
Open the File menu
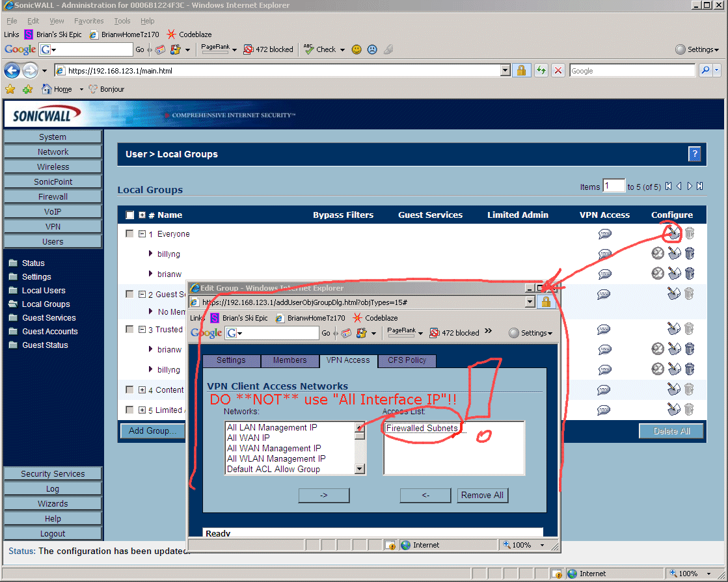point(12,21)
